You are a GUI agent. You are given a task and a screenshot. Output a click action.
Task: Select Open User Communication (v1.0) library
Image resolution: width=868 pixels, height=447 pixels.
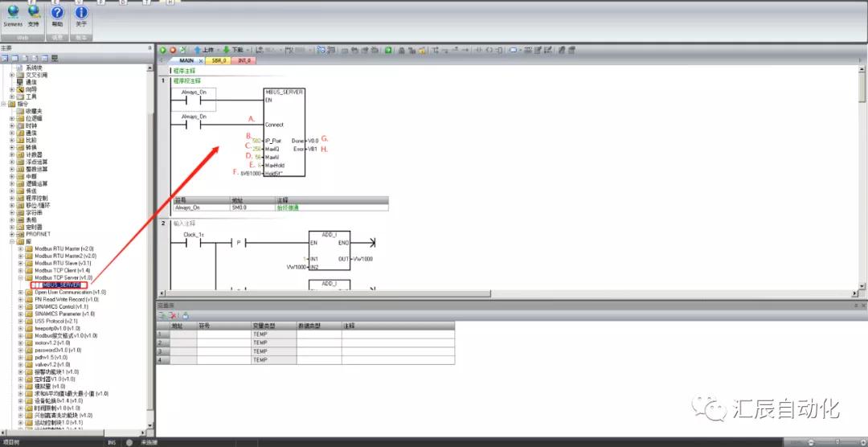[x=70, y=292]
